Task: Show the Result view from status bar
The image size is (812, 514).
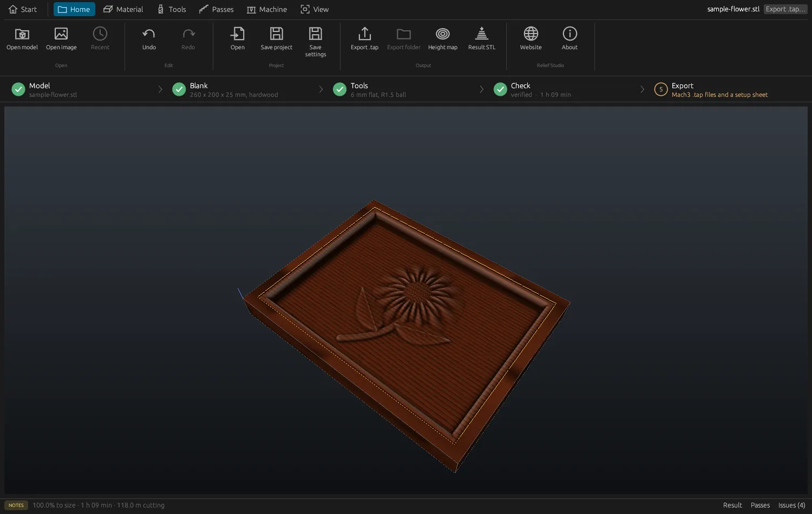Action: [x=732, y=505]
